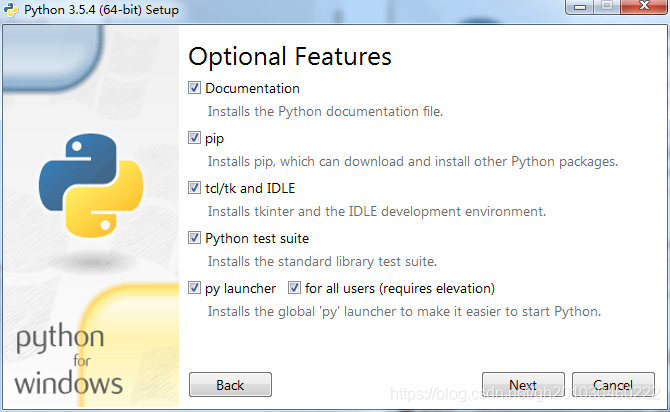Click 'for all users (requires elevation)' label

[400, 288]
